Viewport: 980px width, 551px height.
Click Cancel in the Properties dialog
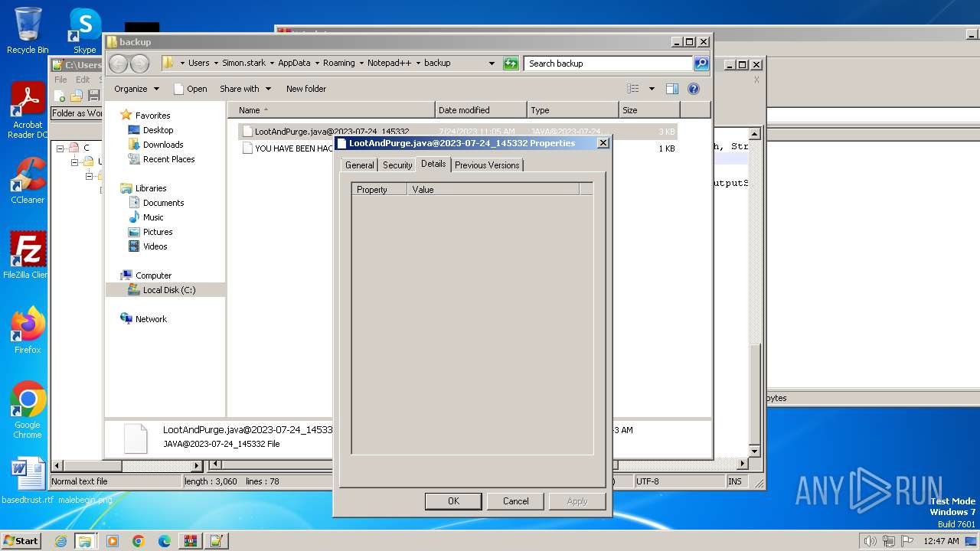tap(515, 501)
